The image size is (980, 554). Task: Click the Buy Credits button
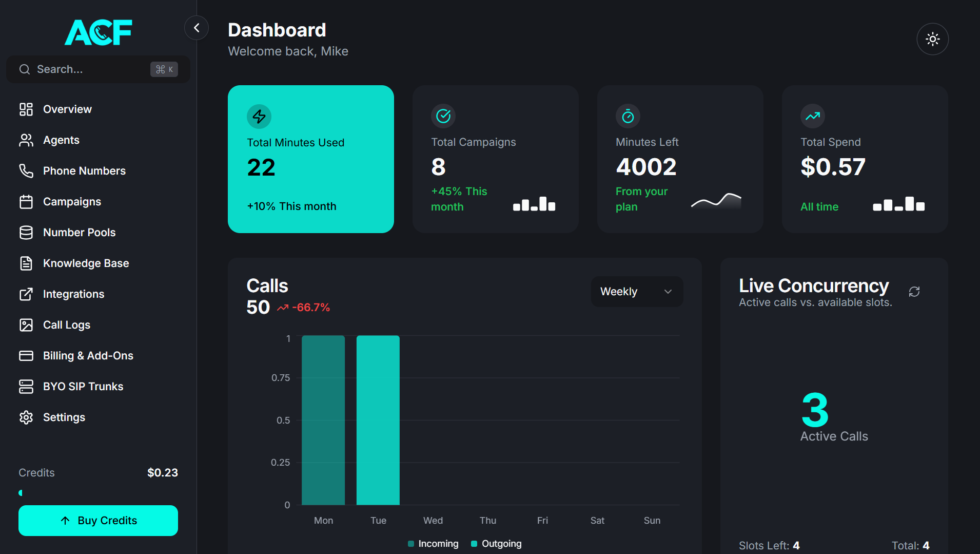click(97, 520)
